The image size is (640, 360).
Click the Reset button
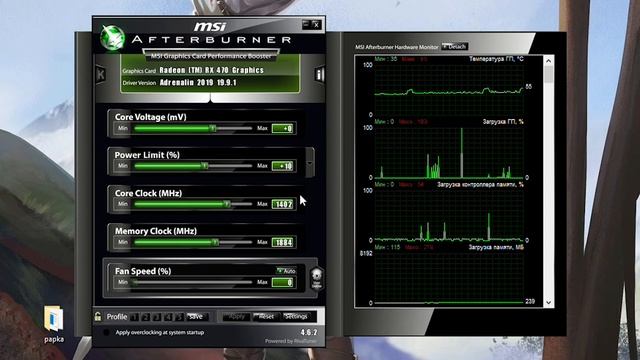(x=266, y=317)
